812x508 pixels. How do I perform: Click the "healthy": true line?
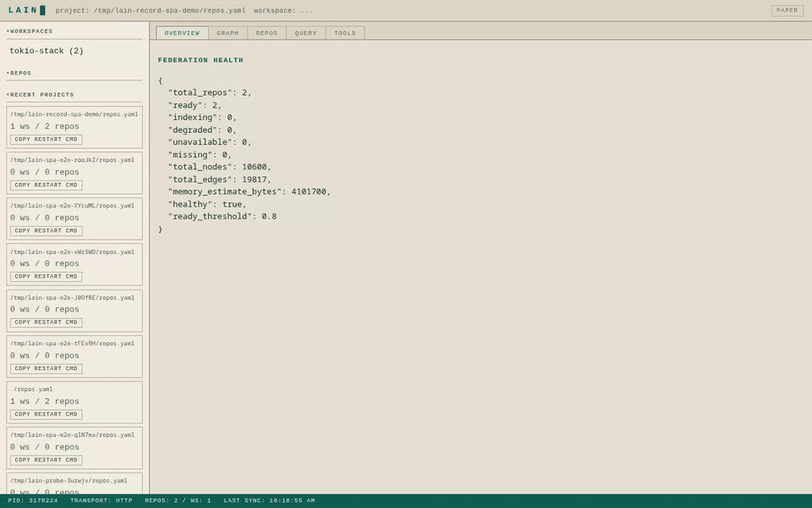pyautogui.click(x=207, y=204)
